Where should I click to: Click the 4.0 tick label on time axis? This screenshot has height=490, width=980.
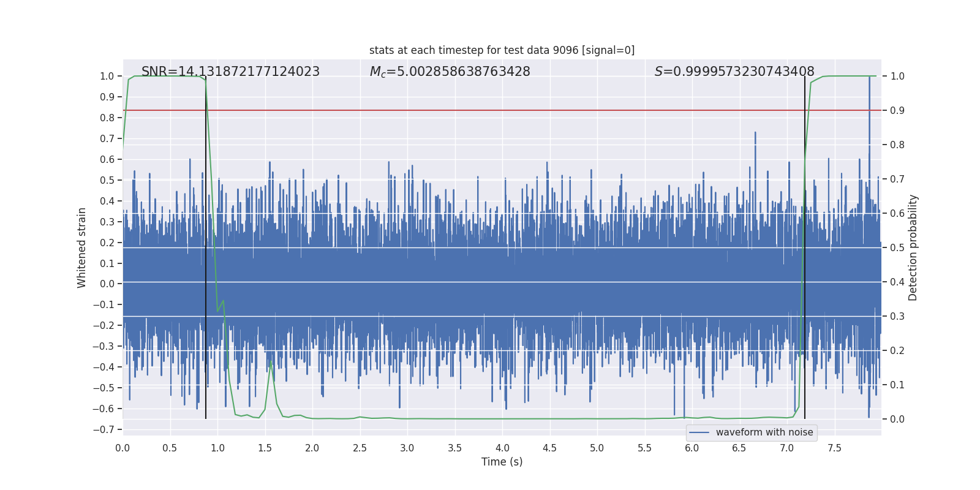502,448
